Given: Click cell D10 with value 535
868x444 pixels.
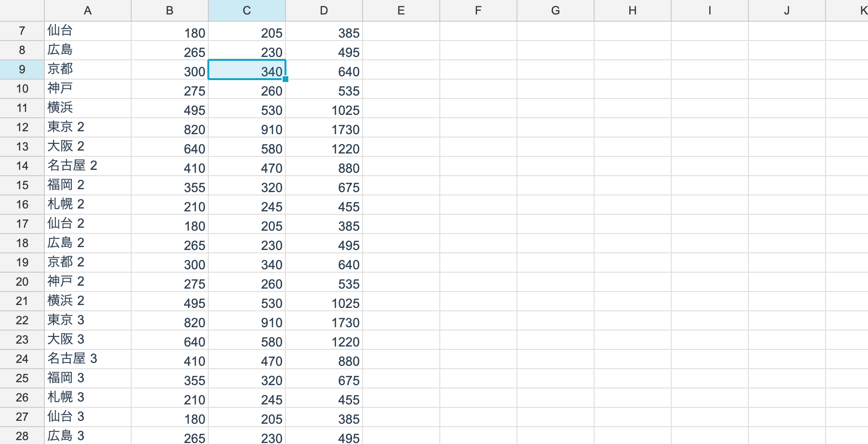Looking at the screenshot, I should 324,89.
